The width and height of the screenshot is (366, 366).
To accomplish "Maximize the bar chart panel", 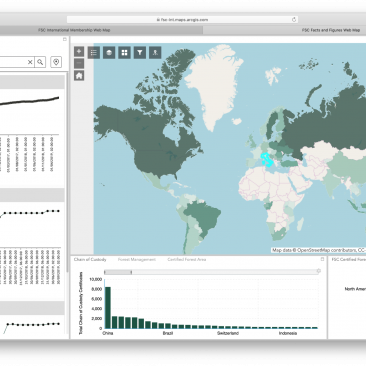I will click(x=322, y=259).
